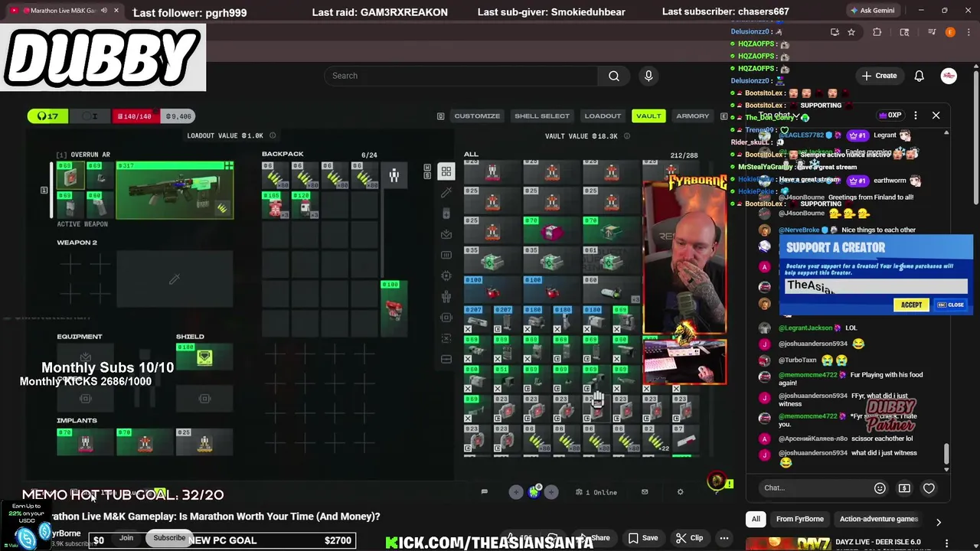
Task: Bookmark this page with the star icon
Action: click(851, 32)
